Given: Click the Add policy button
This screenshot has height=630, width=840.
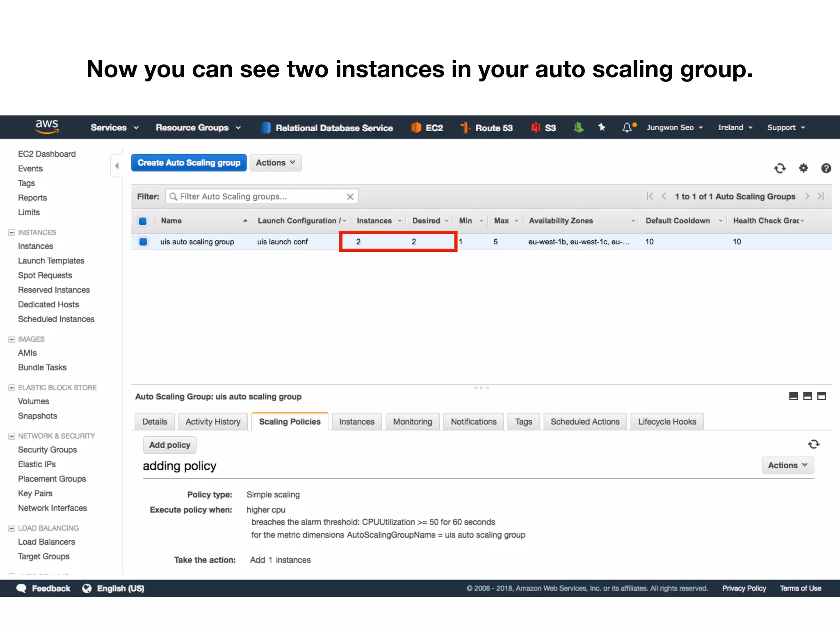Looking at the screenshot, I should tap(170, 445).
